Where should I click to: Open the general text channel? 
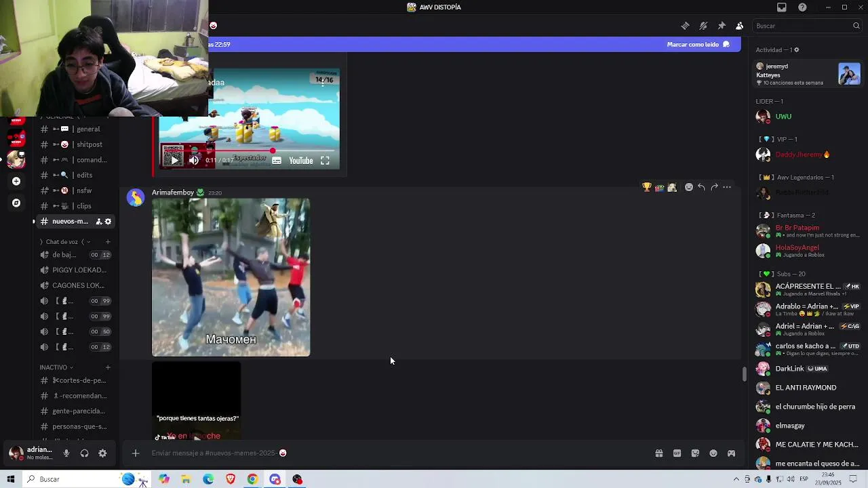[x=76, y=129]
